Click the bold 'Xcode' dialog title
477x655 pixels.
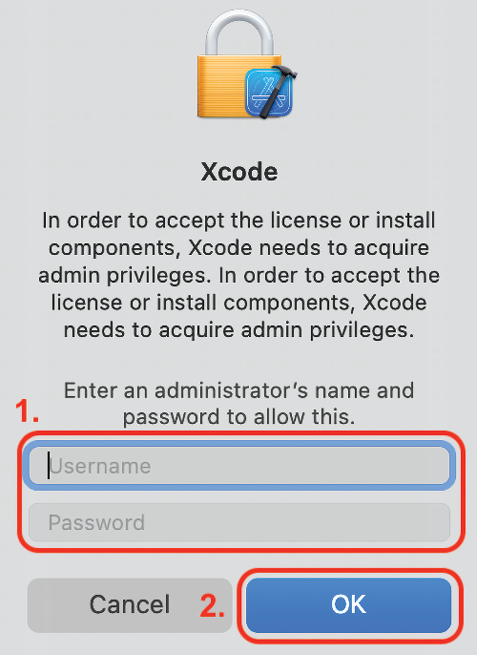(x=239, y=172)
